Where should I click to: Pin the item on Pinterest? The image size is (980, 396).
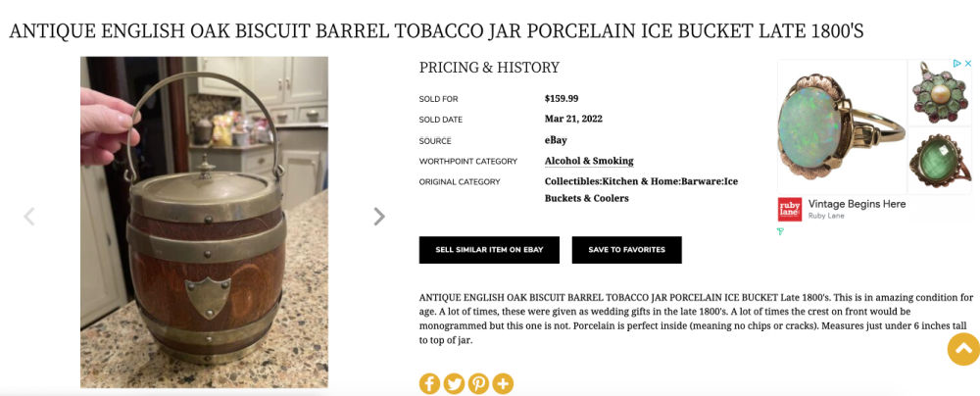pos(478,383)
